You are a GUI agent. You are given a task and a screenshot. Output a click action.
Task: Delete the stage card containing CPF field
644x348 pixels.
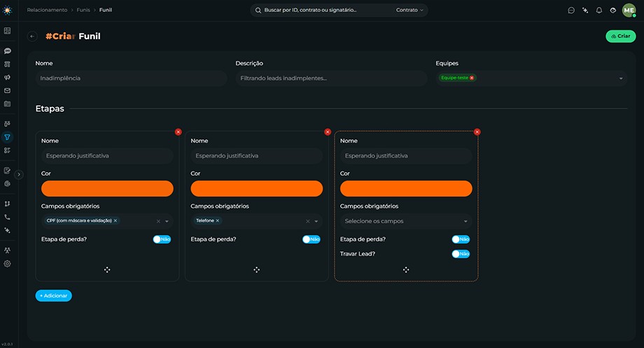click(178, 132)
